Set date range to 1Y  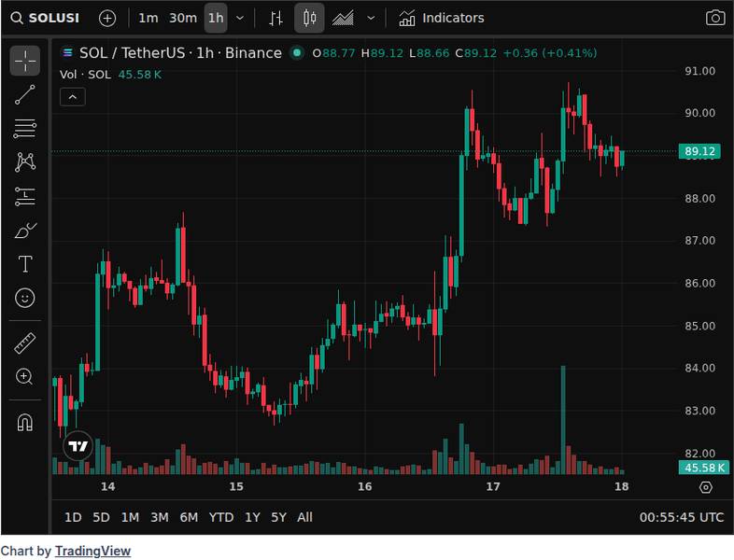pyautogui.click(x=252, y=517)
